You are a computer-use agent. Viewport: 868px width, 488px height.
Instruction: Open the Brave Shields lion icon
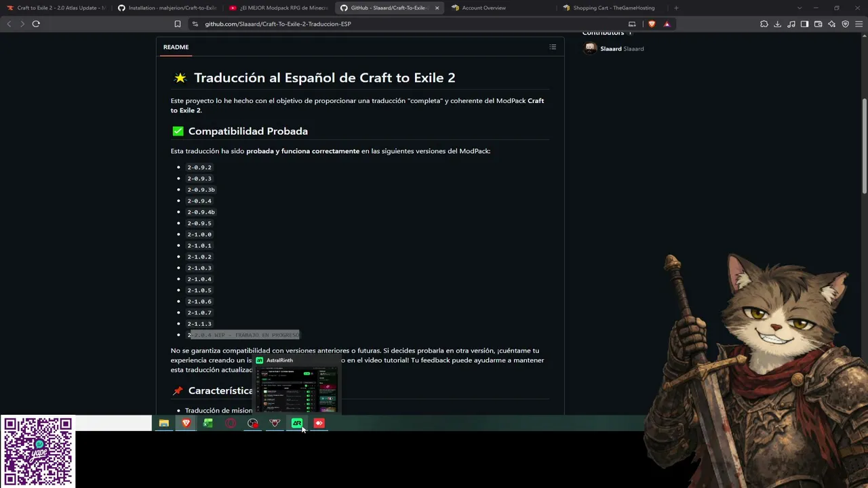click(652, 24)
